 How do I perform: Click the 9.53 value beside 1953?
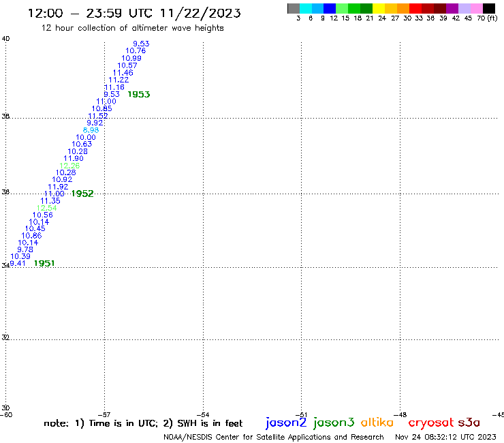[112, 94]
